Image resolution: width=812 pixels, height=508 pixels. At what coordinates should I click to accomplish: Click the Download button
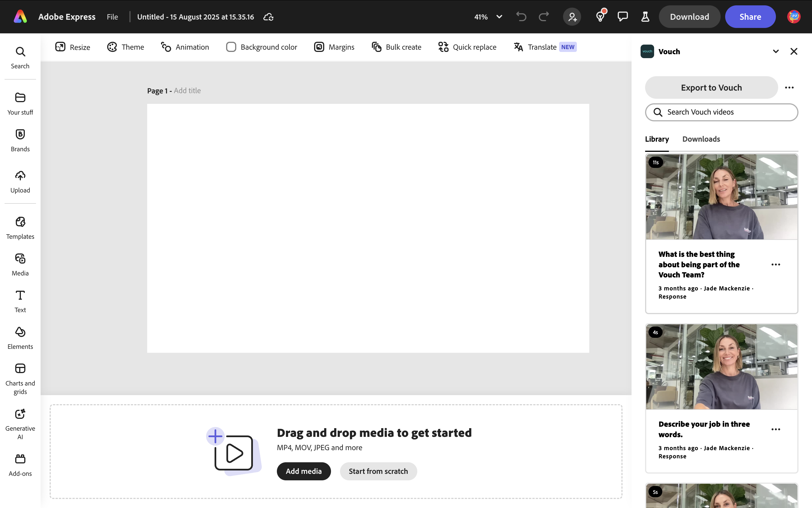(x=690, y=17)
